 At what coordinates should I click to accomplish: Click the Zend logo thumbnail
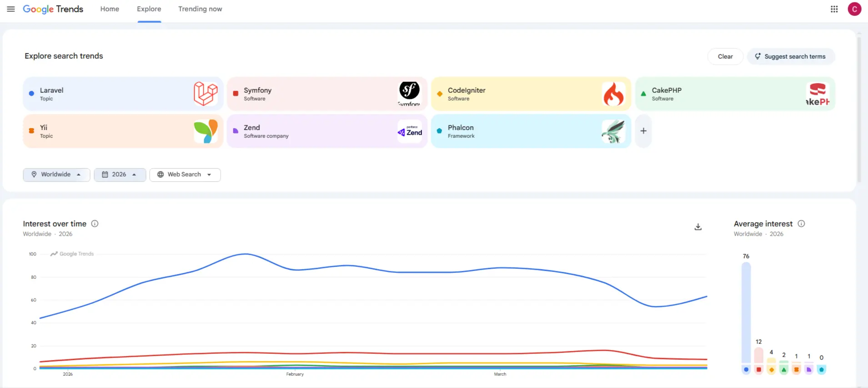tap(410, 131)
